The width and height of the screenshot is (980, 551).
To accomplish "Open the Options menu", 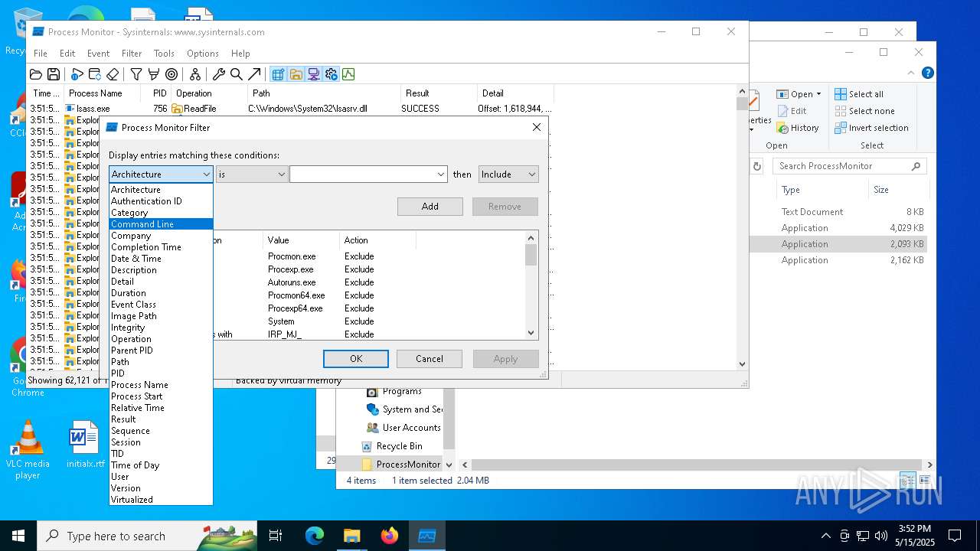I will [203, 54].
